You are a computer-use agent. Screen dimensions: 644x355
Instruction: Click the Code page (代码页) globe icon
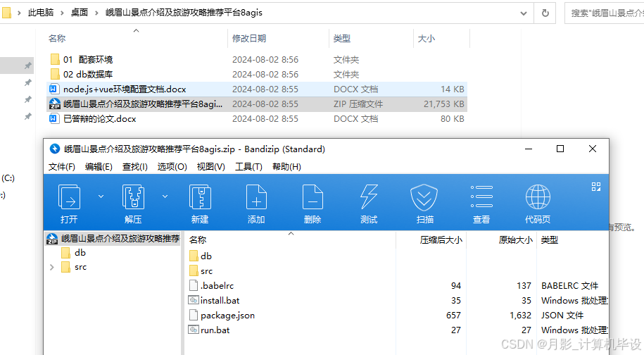pyautogui.click(x=538, y=197)
